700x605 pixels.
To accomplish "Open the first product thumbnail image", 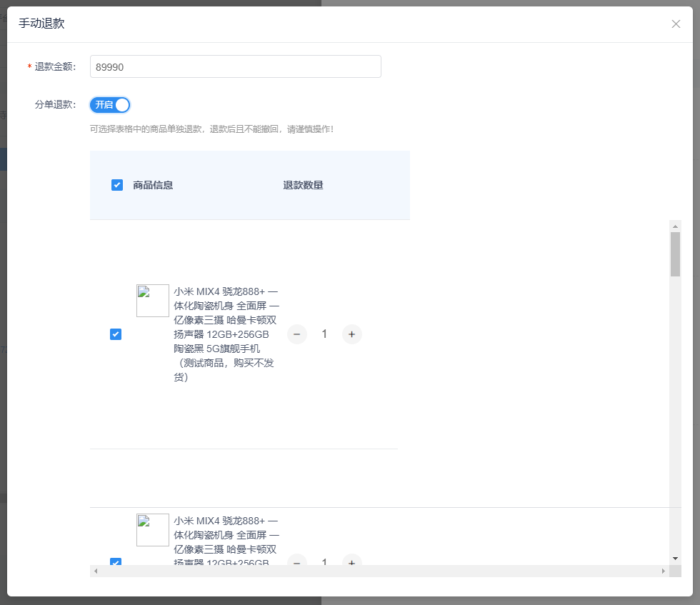I will click(153, 301).
